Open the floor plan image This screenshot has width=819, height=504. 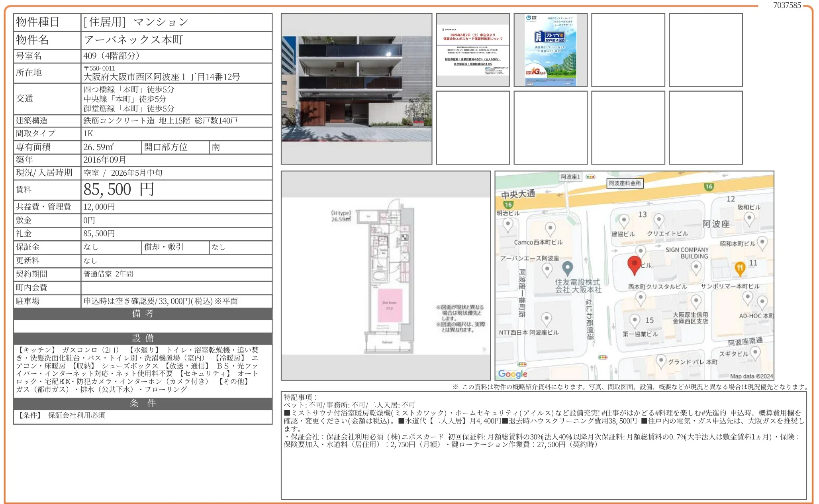[386, 275]
